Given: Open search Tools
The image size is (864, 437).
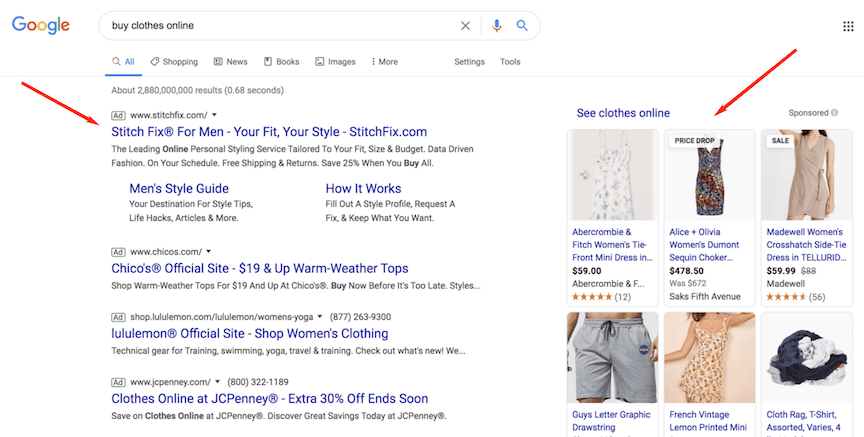Looking at the screenshot, I should tap(510, 62).
